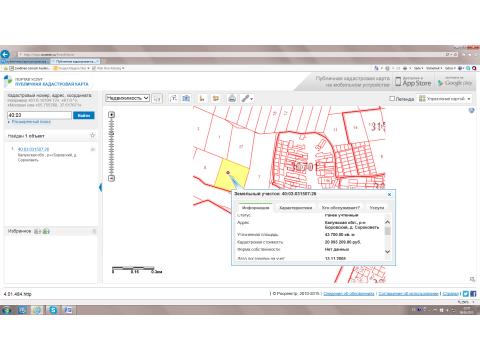Click the orange marker toolbar icon
Image resolution: width=480 pixels, height=360 pixels.
click(x=202, y=98)
